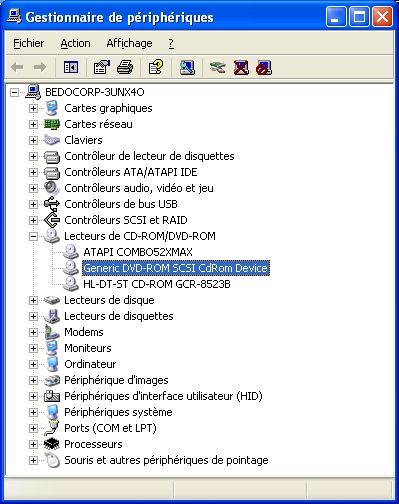Expand the Ports (COM et LPT) node
The image size is (399, 504).
[33, 428]
